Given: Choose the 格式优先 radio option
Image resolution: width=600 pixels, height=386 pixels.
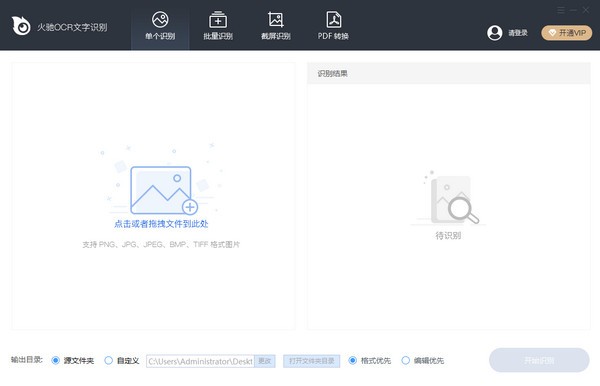Looking at the screenshot, I should pos(352,360).
